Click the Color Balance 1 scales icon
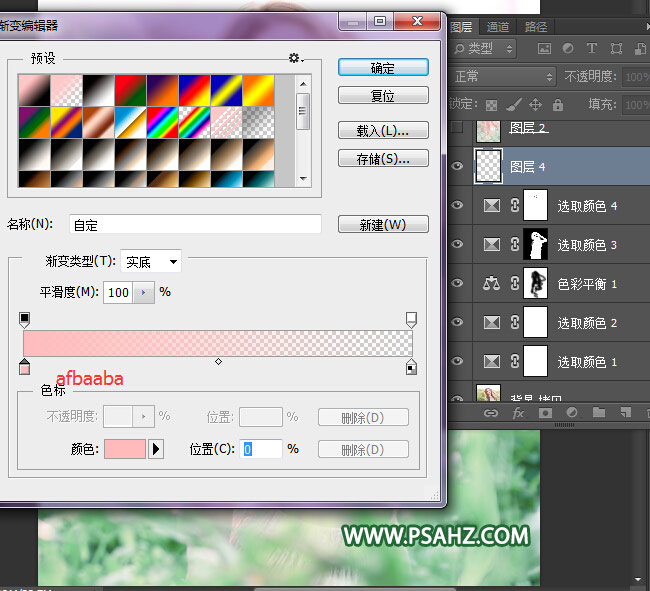Viewport: 650px width, 591px height. [x=491, y=284]
